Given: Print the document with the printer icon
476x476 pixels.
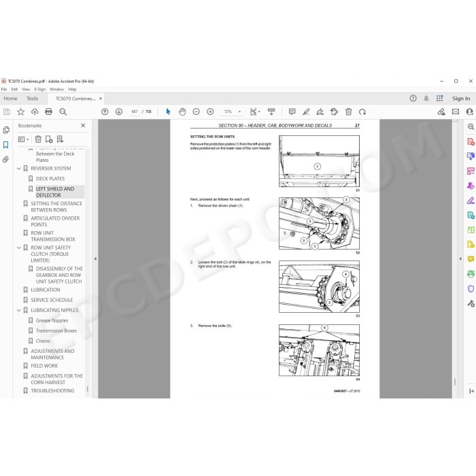Looking at the screenshot, I should click(x=48, y=112).
